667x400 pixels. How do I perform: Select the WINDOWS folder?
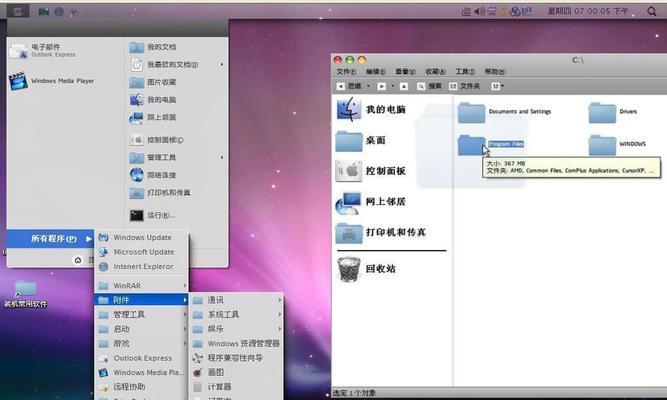click(617, 145)
